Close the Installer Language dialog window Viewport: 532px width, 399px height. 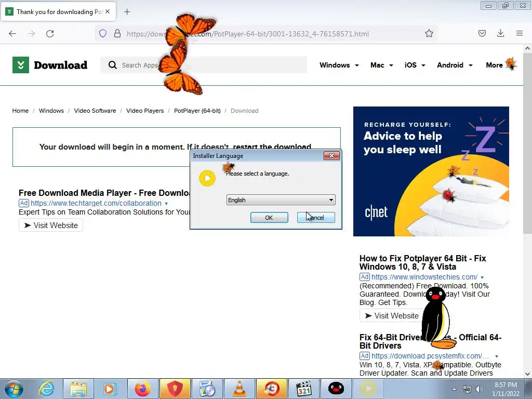(331, 155)
